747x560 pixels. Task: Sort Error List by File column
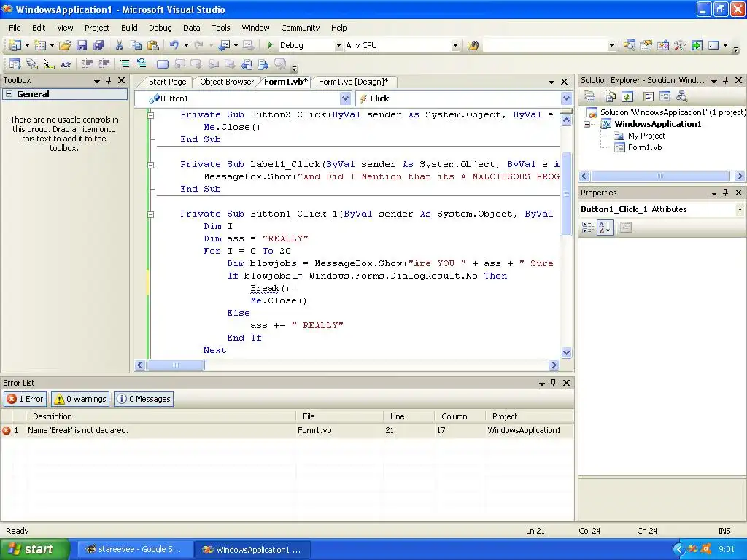[x=339, y=416]
